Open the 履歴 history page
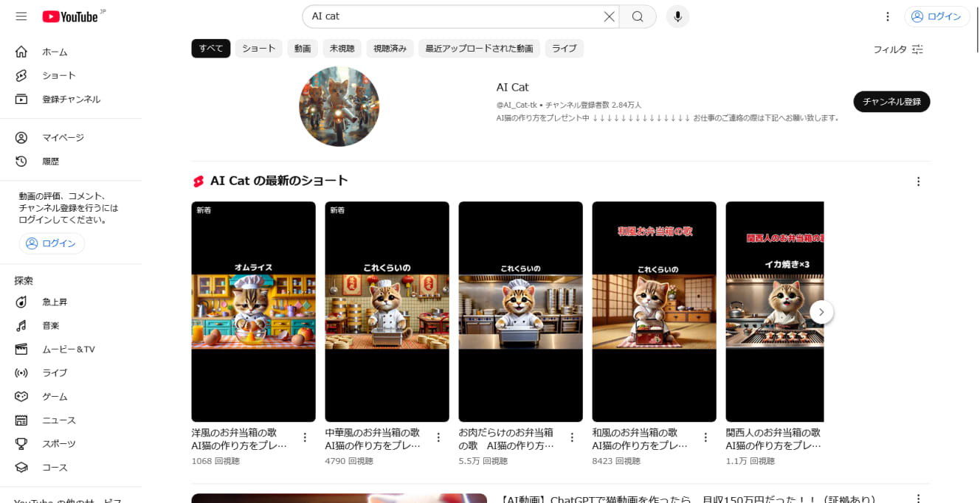The height and width of the screenshot is (503, 980). tap(50, 161)
